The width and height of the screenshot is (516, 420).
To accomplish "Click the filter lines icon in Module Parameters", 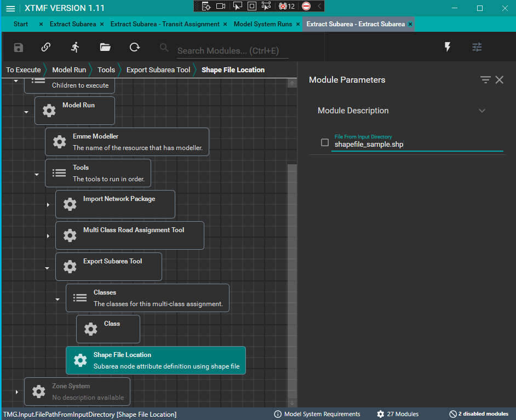I will pos(485,79).
